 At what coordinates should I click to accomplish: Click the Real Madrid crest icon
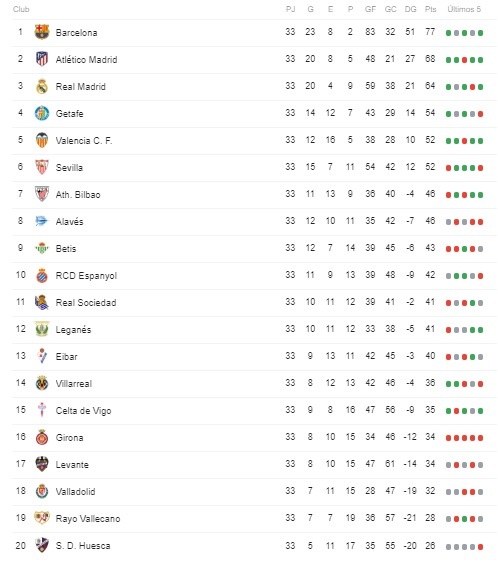pos(42,86)
